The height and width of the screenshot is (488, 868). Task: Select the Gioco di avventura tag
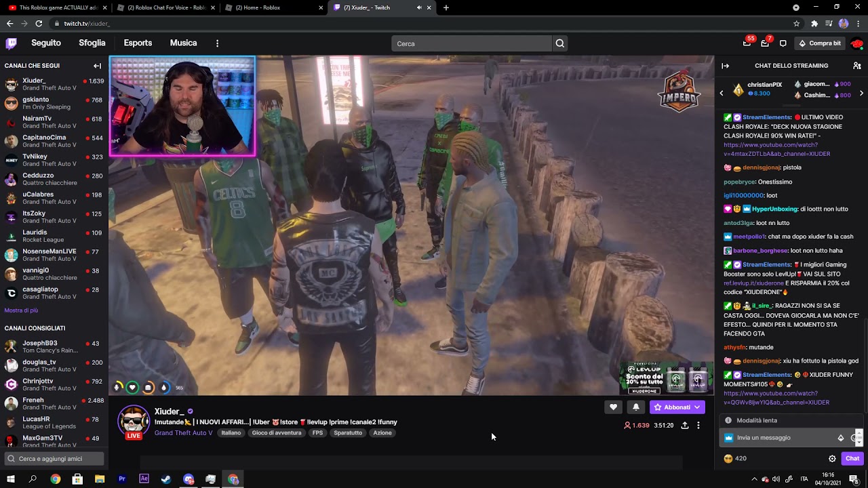(277, 433)
